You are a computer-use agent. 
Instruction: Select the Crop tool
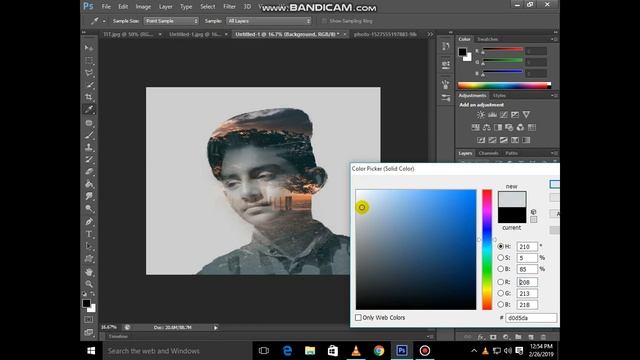pyautogui.click(x=89, y=97)
